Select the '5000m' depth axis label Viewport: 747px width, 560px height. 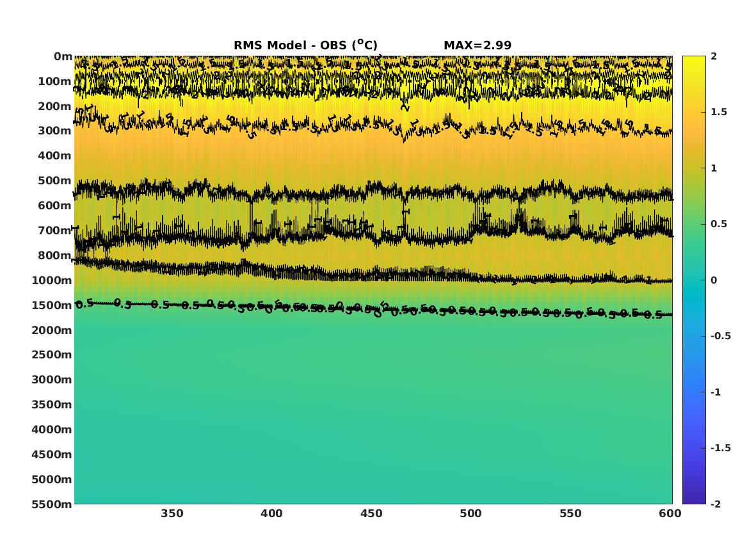coord(52,479)
